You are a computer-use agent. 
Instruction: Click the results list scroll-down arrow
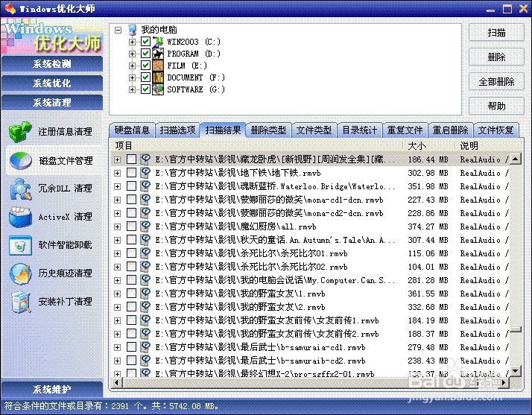[x=516, y=370]
